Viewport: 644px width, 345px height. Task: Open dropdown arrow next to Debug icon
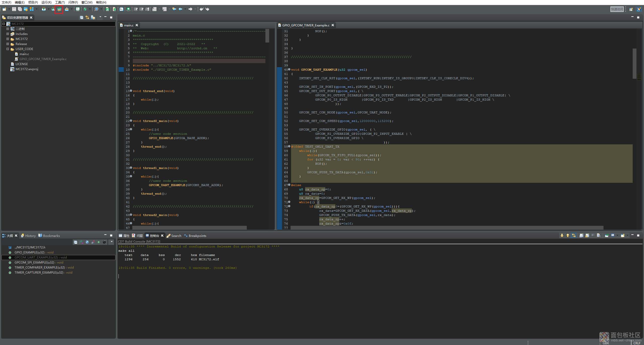pyautogui.click(x=90, y=9)
